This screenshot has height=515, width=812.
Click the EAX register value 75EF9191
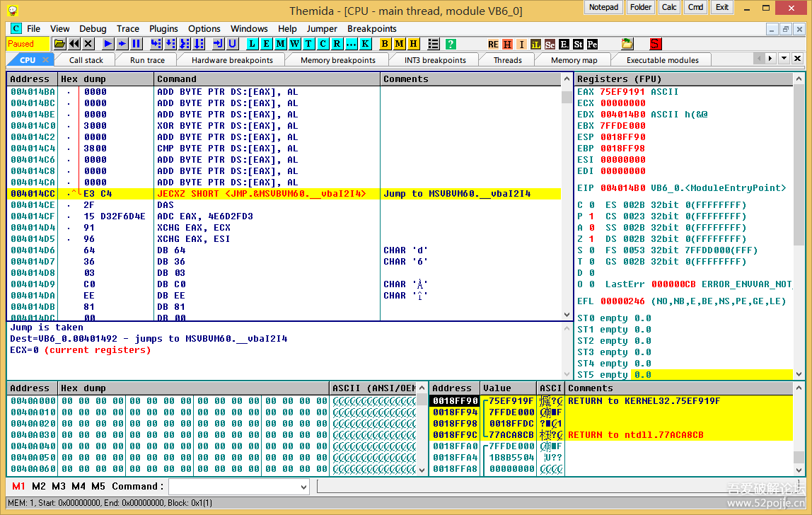[622, 92]
